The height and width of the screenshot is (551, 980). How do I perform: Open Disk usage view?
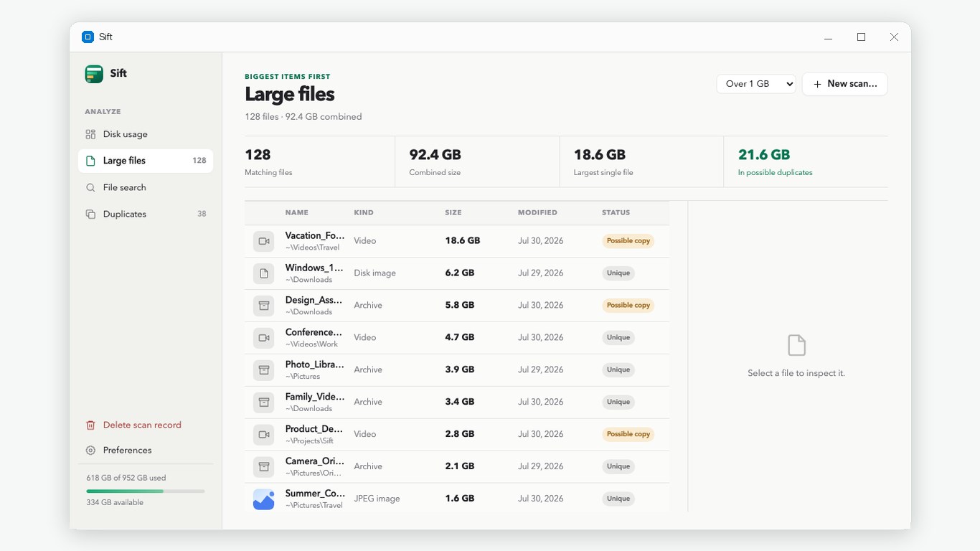coord(146,134)
